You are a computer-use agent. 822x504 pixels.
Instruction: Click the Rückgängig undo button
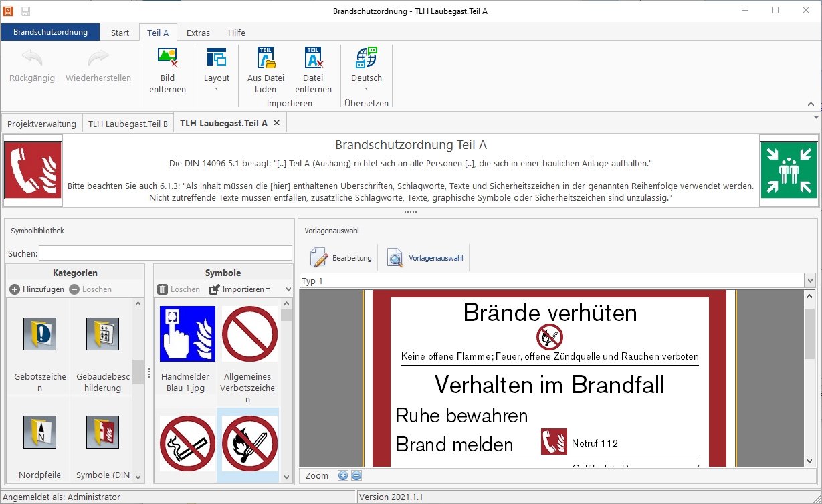pyautogui.click(x=32, y=67)
